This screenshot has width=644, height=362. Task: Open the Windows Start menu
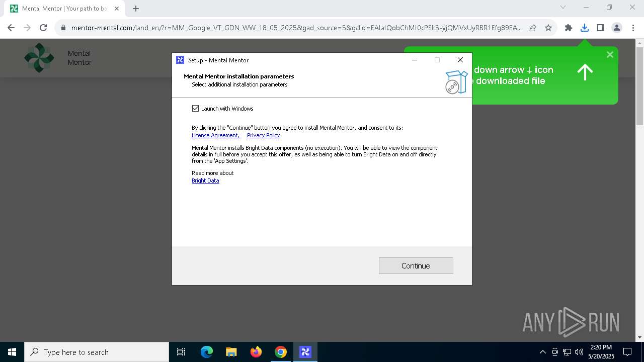coord(12,352)
